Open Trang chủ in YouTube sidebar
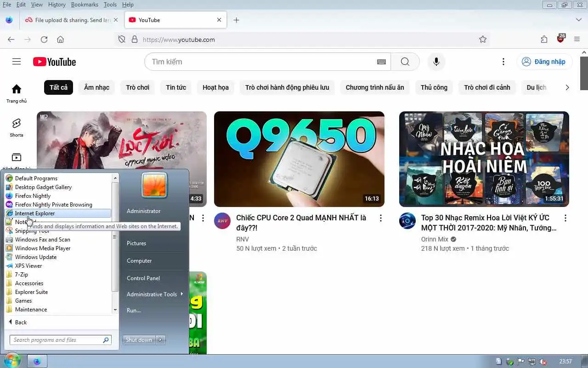588x368 pixels. tap(17, 93)
